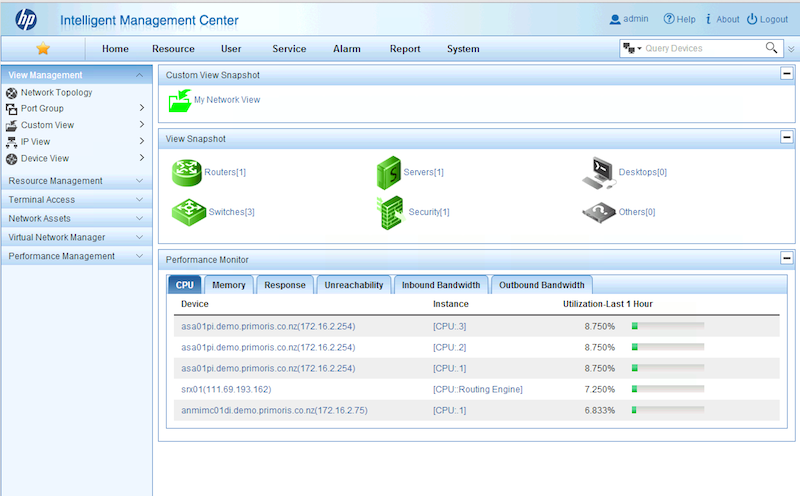Select the CPU tab
This screenshot has width=800, height=496.
[185, 285]
